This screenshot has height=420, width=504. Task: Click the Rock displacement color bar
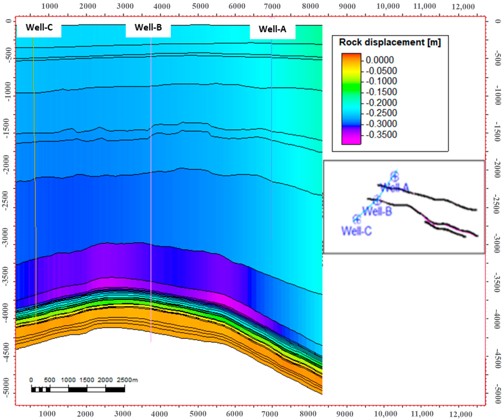tap(351, 99)
